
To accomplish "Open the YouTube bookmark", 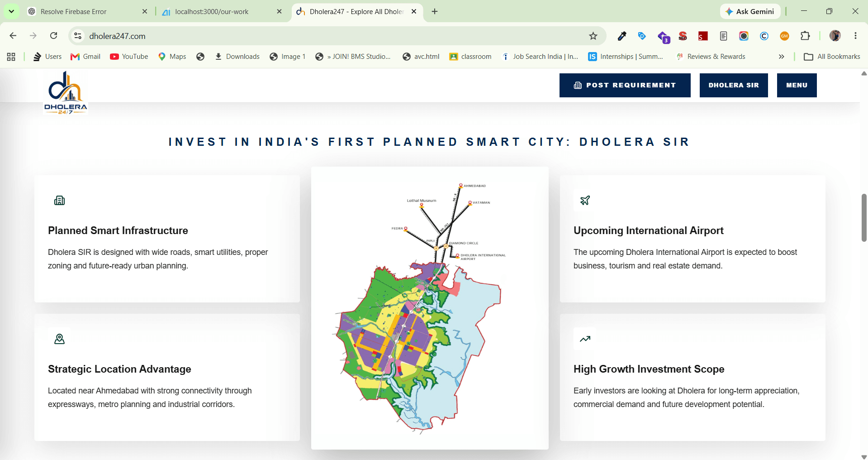I will [129, 57].
